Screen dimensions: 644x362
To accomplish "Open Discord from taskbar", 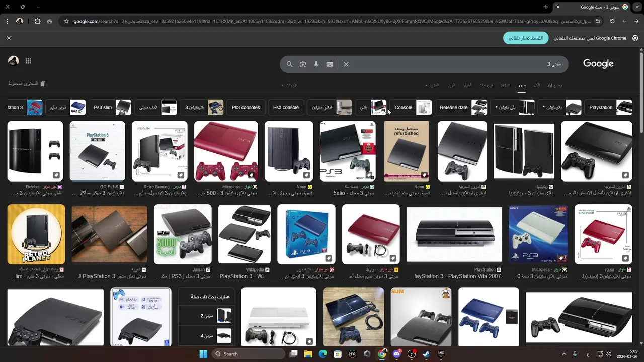I will pyautogui.click(x=397, y=354).
